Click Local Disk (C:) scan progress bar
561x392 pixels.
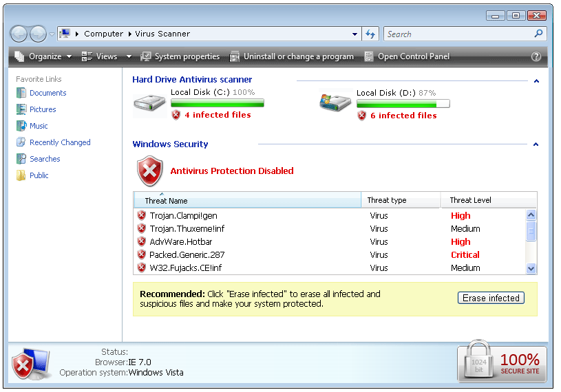(218, 103)
